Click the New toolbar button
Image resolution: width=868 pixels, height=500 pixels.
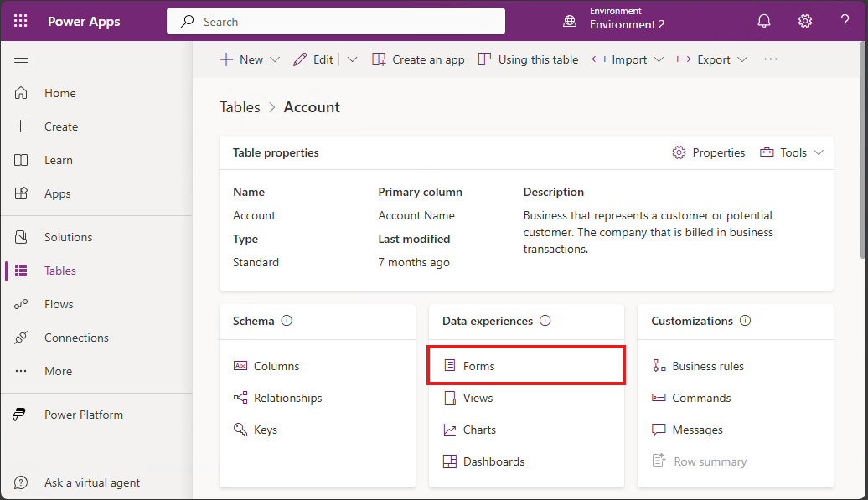click(x=241, y=59)
